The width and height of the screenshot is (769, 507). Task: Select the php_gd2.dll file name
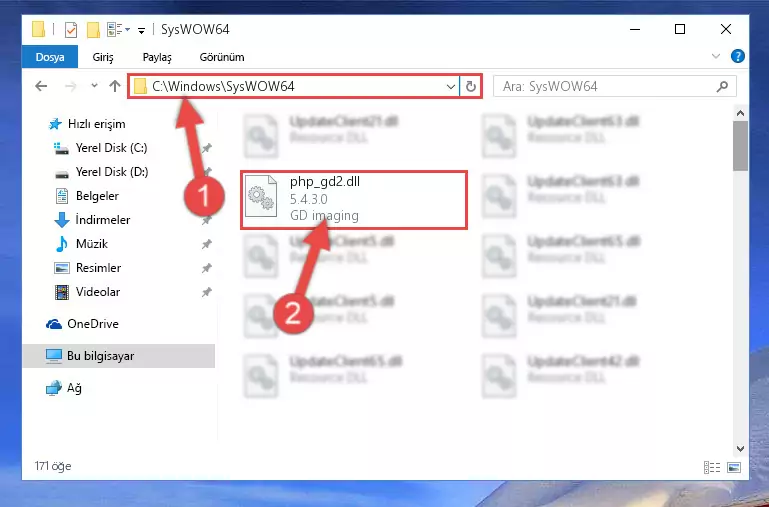point(325,181)
